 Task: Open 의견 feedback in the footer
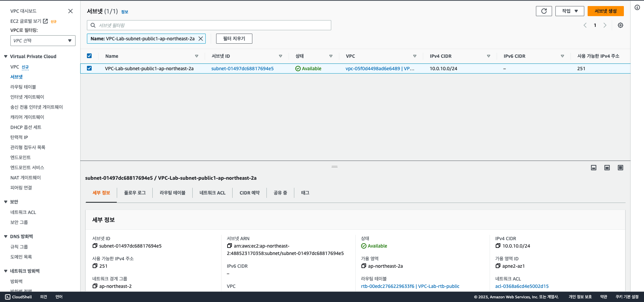pos(44,297)
